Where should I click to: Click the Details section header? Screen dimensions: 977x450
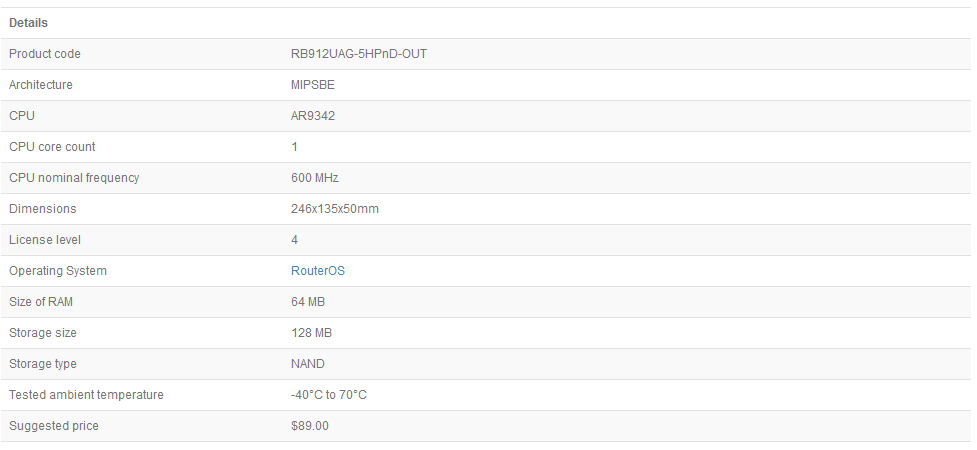pyautogui.click(x=28, y=23)
